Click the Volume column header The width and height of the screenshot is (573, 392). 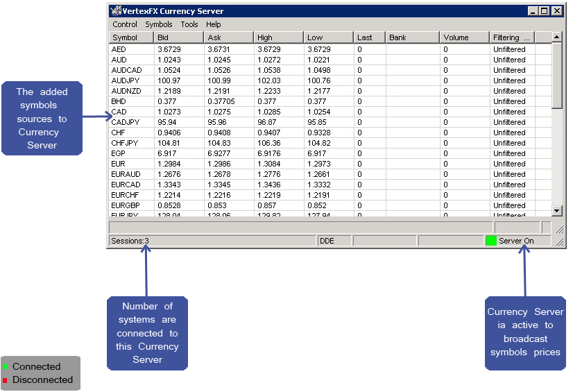pyautogui.click(x=465, y=37)
